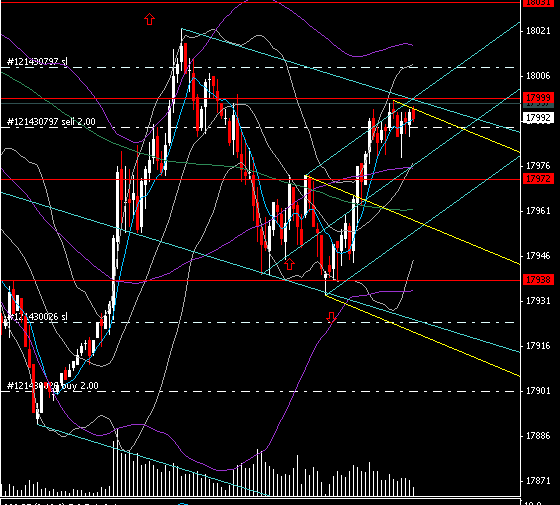Click the 18021 price axis value

(x=538, y=31)
